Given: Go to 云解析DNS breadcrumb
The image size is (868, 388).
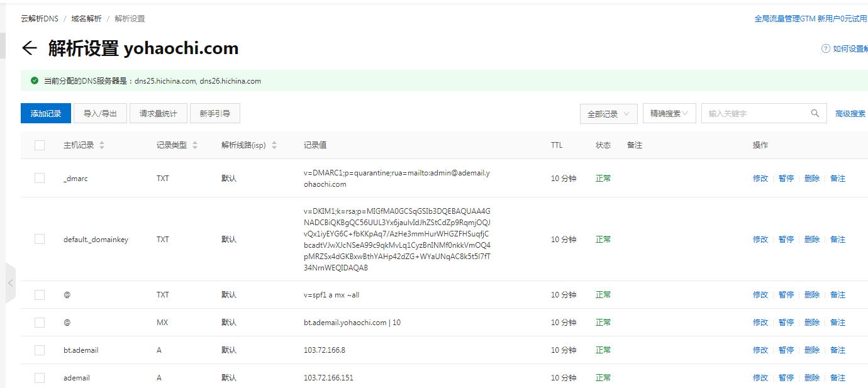Looking at the screenshot, I should coord(39,19).
